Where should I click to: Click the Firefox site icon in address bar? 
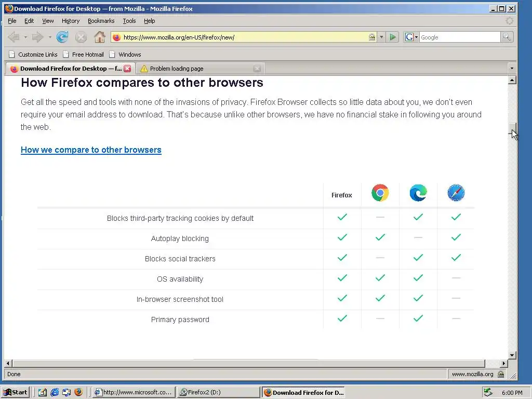pyautogui.click(x=116, y=37)
